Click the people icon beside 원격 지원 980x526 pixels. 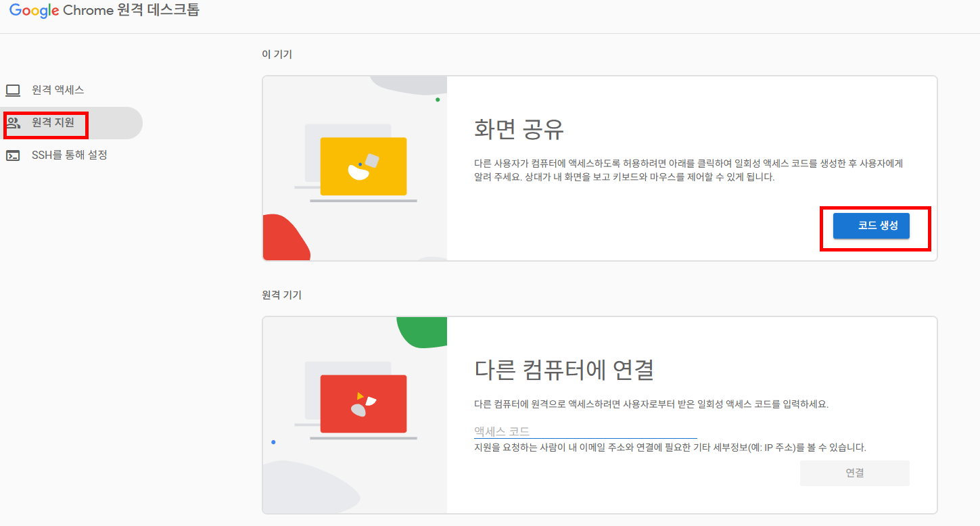click(x=13, y=123)
